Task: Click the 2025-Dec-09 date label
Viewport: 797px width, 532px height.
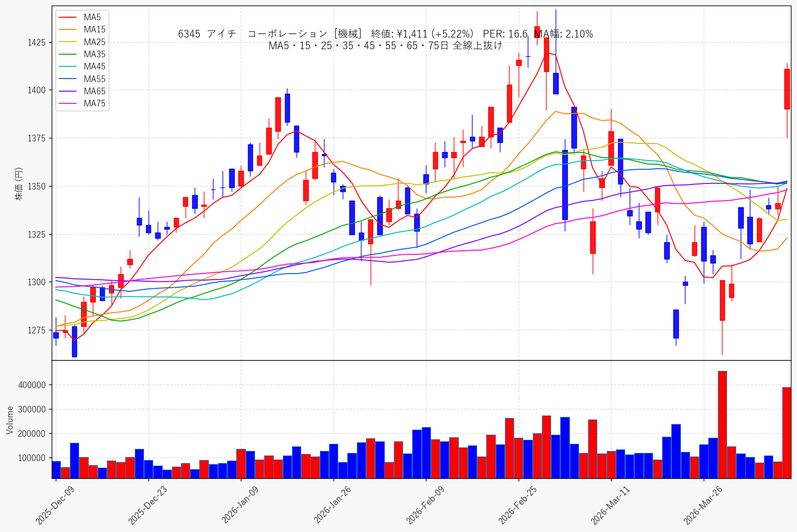Action: tap(55, 505)
